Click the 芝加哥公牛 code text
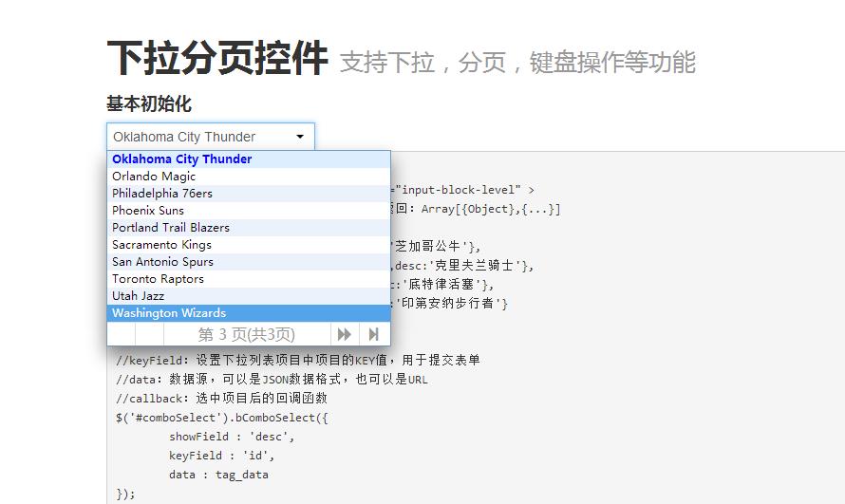845x504 pixels. [428, 247]
